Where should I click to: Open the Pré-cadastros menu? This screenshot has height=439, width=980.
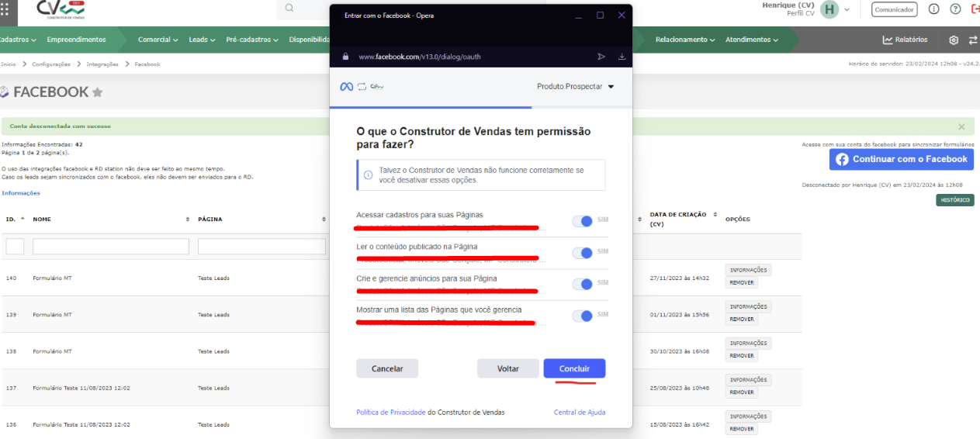click(x=252, y=40)
